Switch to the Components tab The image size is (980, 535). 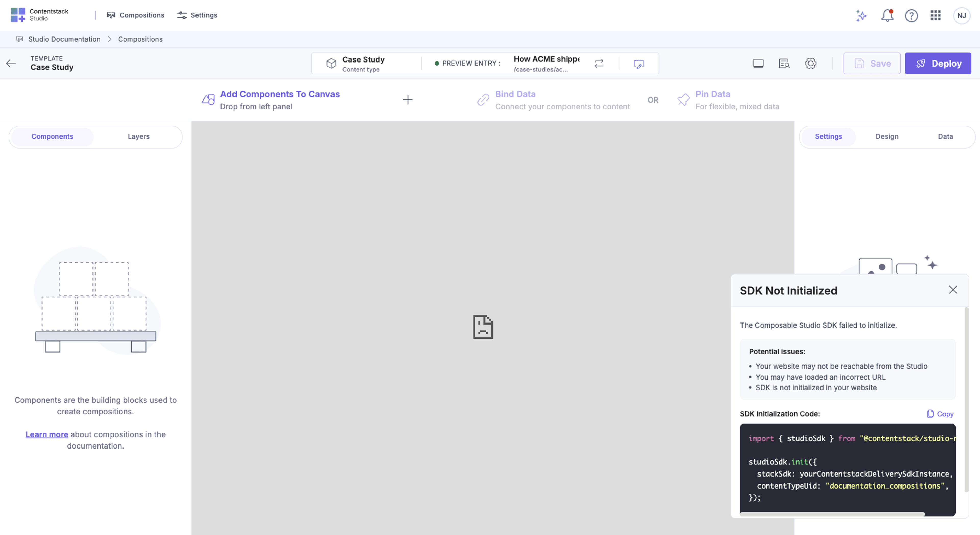(52, 136)
